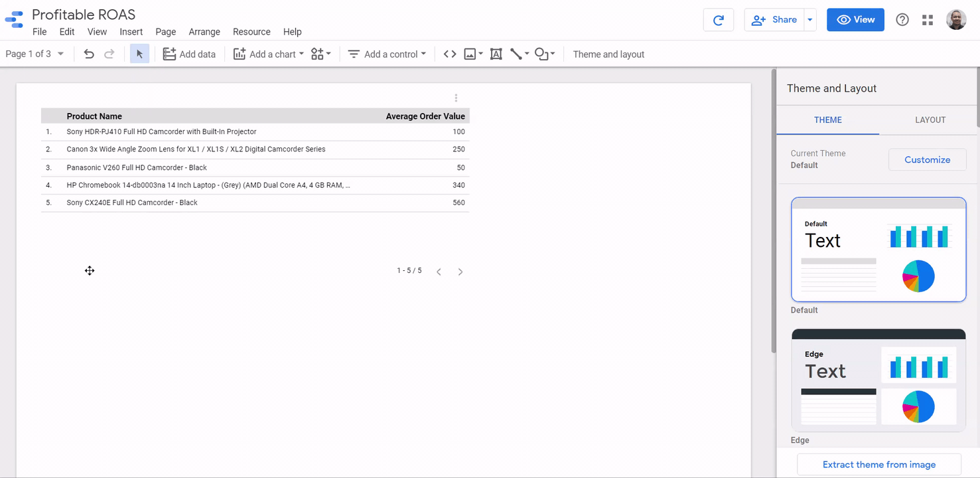980x478 pixels.
Task: Select the Edge theme card
Action: tap(878, 380)
